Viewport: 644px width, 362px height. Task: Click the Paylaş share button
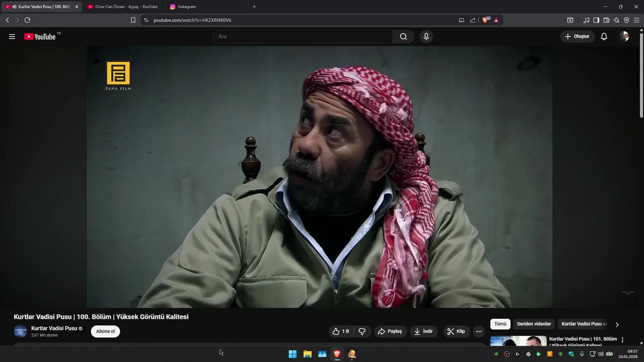pos(390,331)
